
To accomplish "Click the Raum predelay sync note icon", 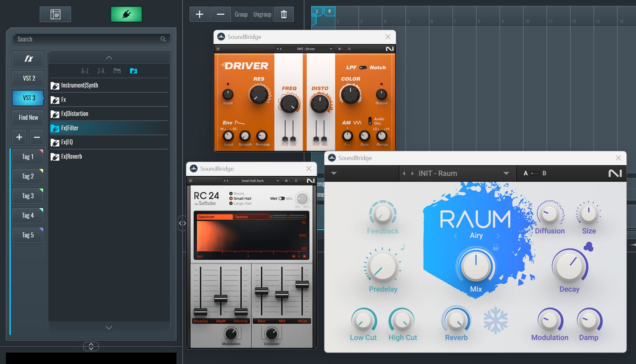I will tap(403, 247).
